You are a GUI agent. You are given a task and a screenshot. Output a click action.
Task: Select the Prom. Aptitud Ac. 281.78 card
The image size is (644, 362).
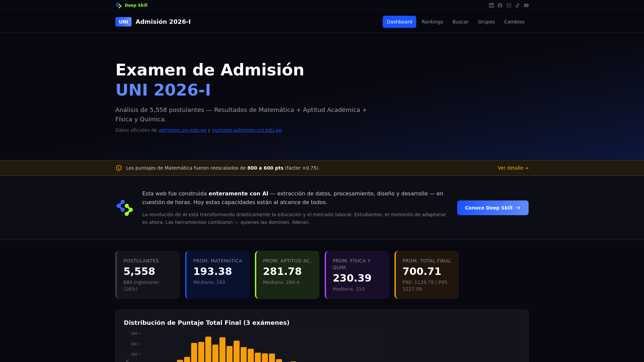287,275
